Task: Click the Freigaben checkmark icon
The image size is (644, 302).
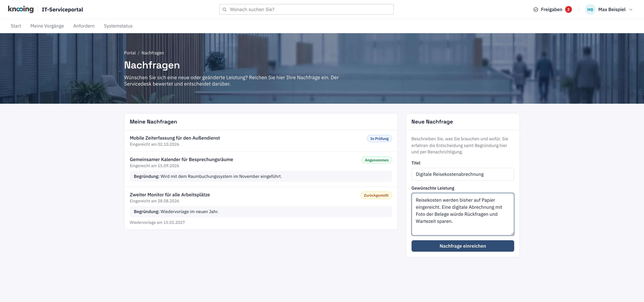Action: coord(536,10)
